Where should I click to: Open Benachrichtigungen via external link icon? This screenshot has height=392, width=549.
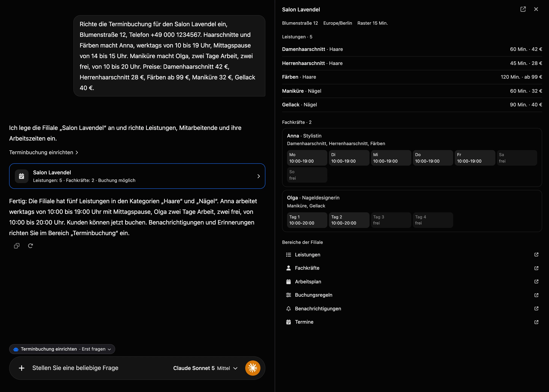[x=536, y=308]
